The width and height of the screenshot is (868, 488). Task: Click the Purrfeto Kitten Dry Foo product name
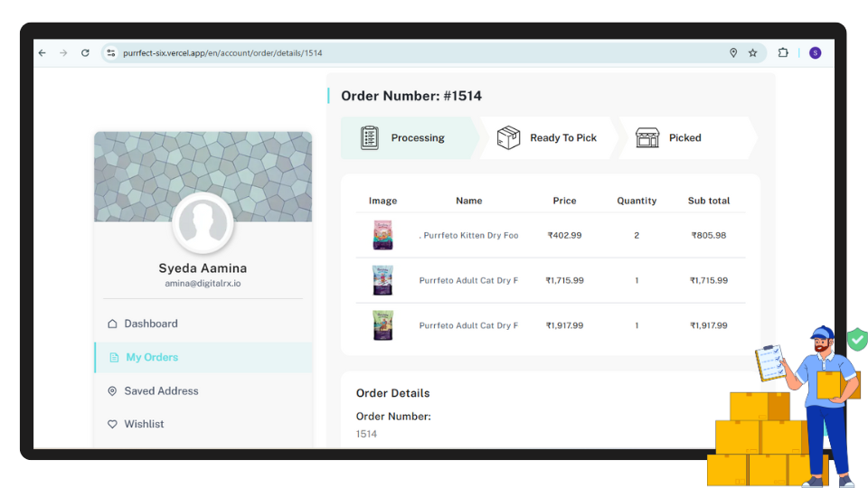coord(469,236)
